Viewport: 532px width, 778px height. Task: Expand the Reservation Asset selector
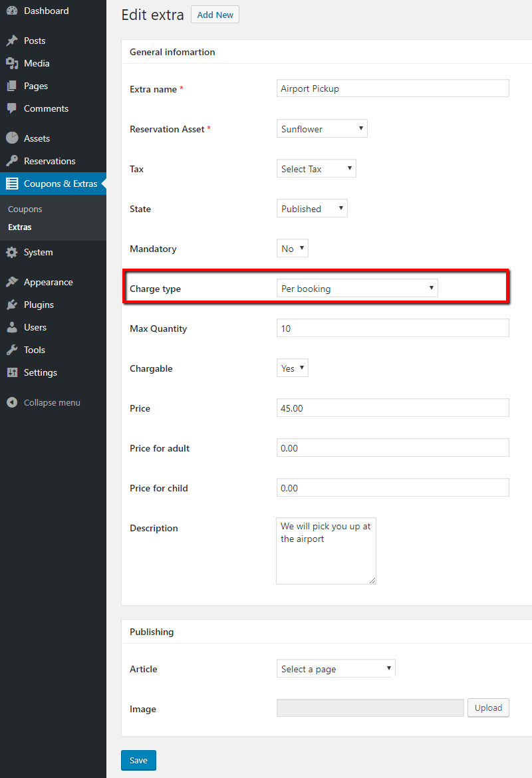click(x=322, y=128)
